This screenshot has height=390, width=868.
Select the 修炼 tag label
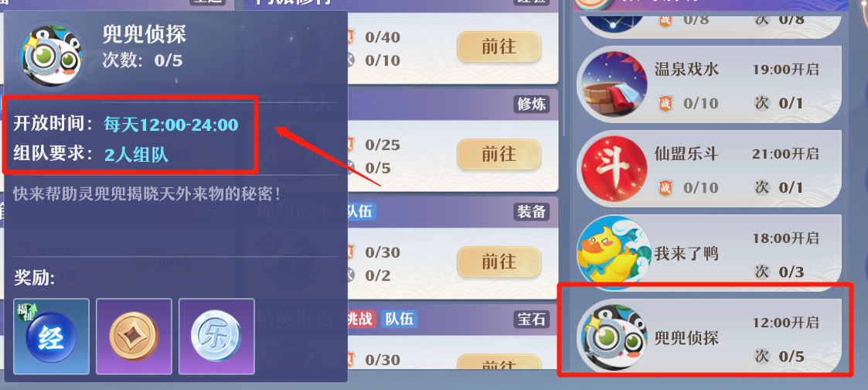tap(532, 104)
